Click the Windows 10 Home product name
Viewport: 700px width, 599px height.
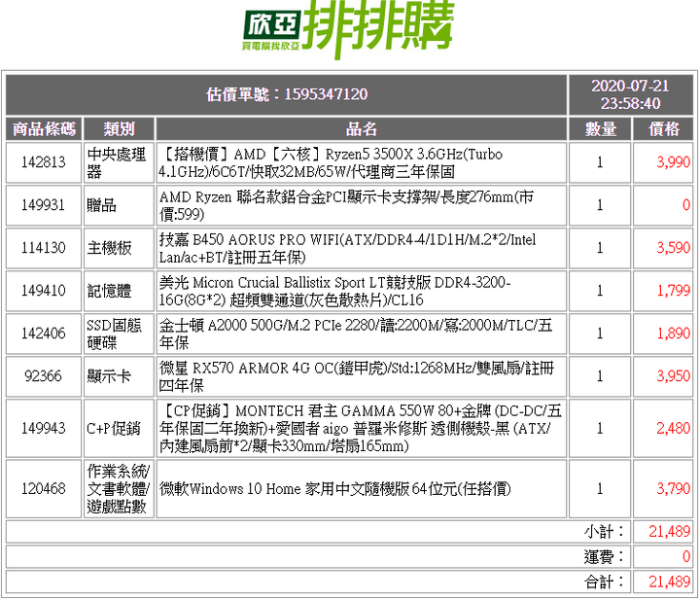(334, 489)
